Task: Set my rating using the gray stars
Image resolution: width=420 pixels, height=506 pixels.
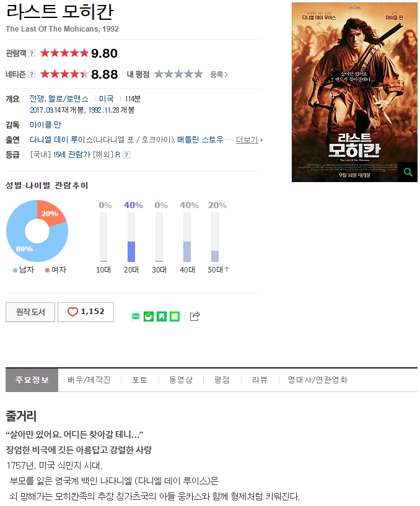Action: (178, 74)
